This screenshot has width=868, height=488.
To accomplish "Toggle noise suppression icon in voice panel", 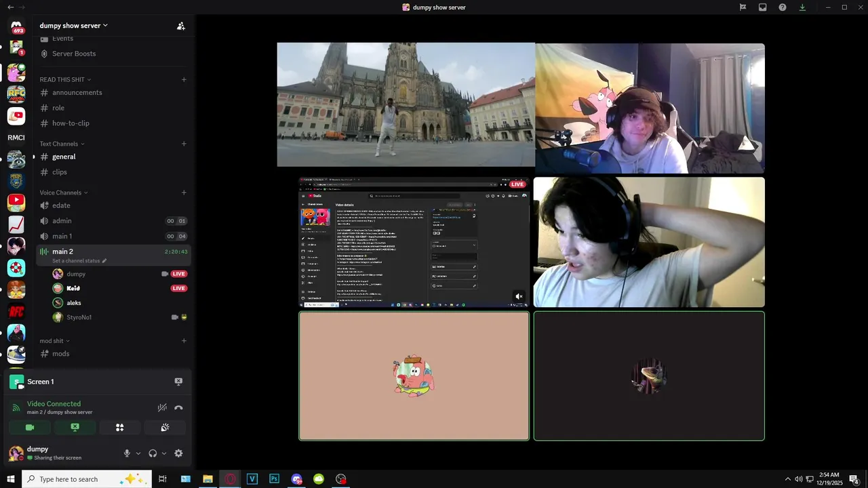I will [162, 407].
